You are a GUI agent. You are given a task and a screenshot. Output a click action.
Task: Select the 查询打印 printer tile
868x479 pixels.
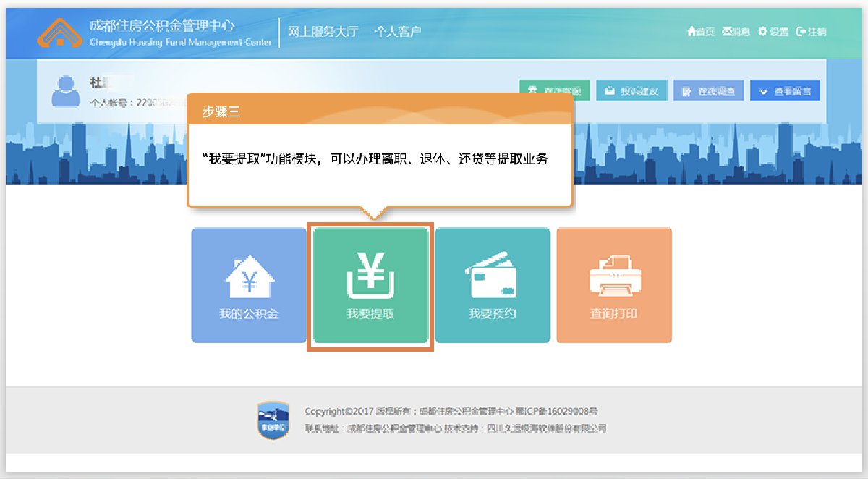(x=613, y=285)
